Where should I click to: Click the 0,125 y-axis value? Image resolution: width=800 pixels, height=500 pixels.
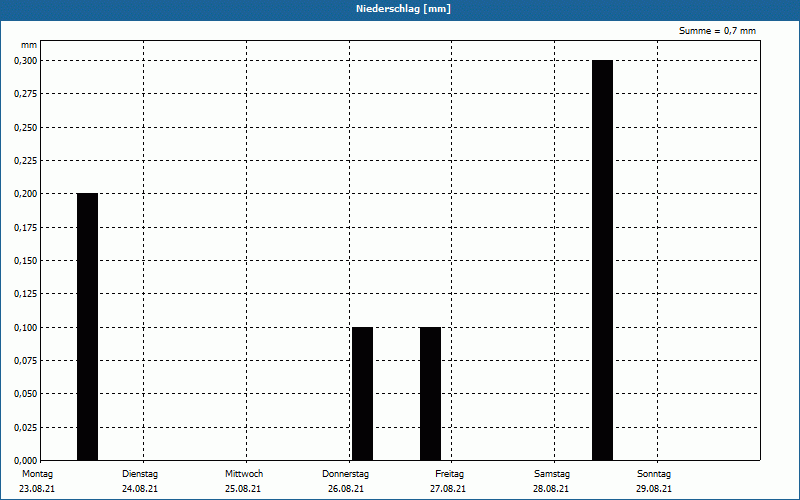(x=26, y=294)
